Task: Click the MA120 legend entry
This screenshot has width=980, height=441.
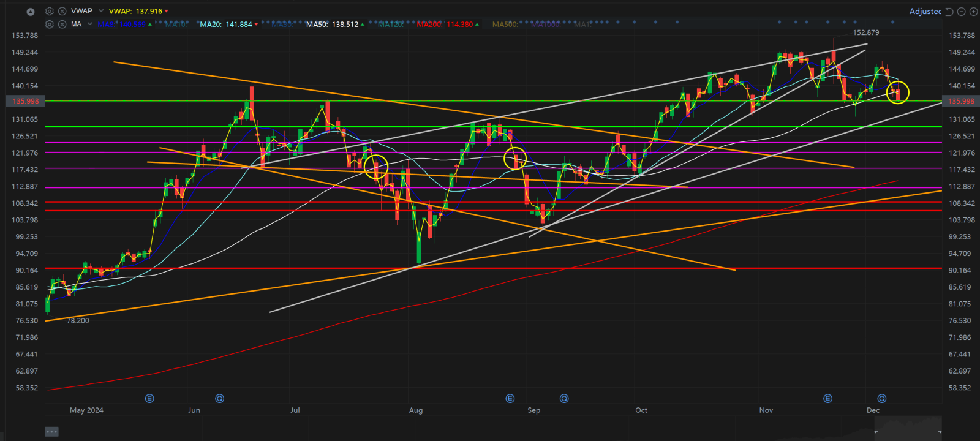Action: [391, 24]
